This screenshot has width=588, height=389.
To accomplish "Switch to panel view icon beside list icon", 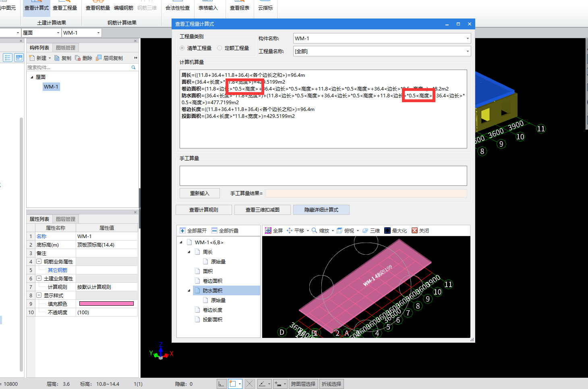I will pos(19,58).
